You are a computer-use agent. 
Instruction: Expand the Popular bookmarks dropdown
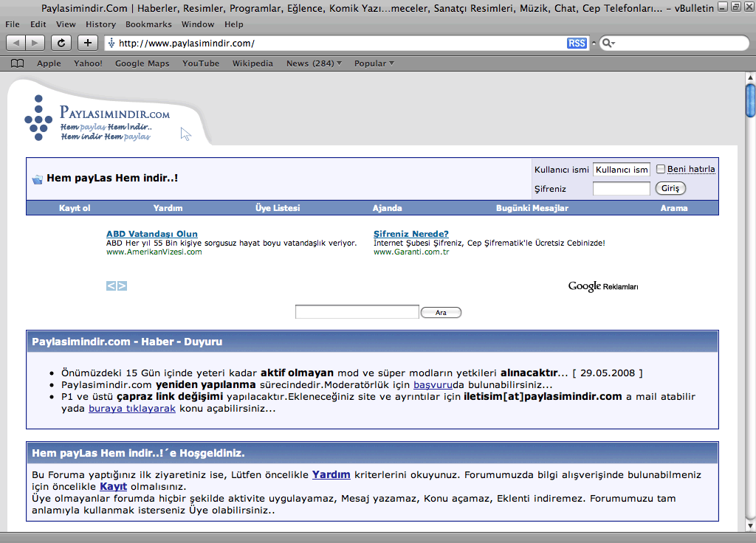point(374,63)
